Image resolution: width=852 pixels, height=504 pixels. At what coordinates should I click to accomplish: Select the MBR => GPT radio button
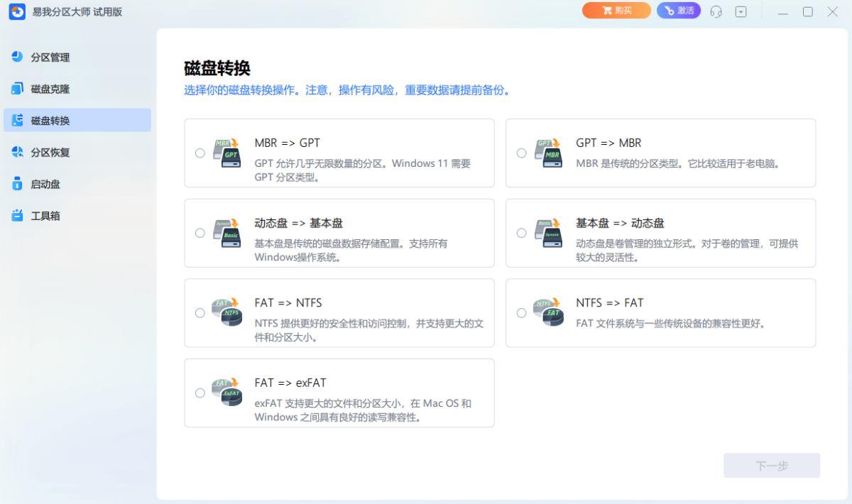pyautogui.click(x=200, y=153)
